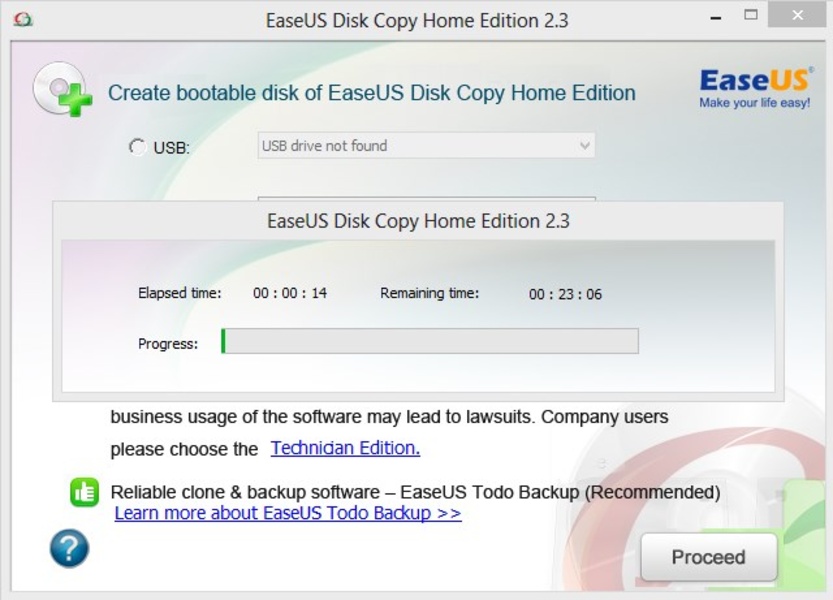This screenshot has height=600, width=833.
Task: Close the EaseUS Disk Copy window
Action: click(x=796, y=16)
